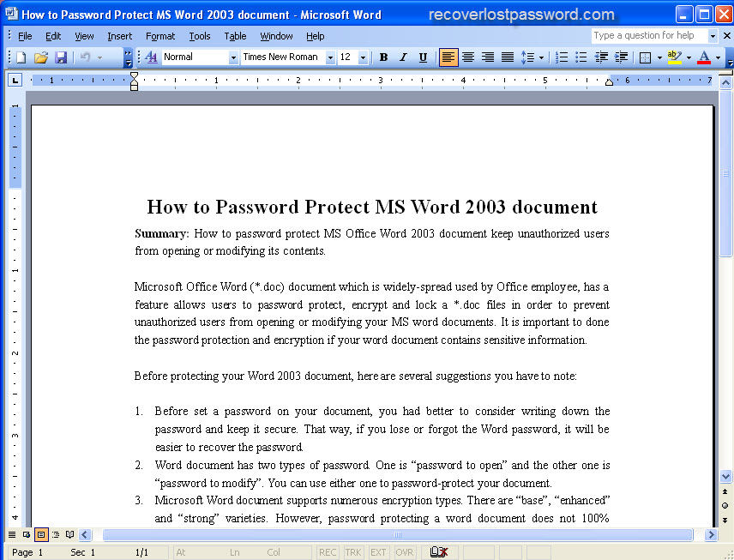Set line spacing
The width and height of the screenshot is (734, 560).
527,57
